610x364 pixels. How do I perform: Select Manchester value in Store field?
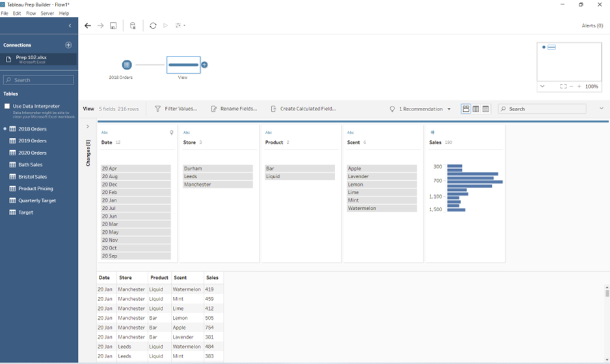[x=218, y=185]
